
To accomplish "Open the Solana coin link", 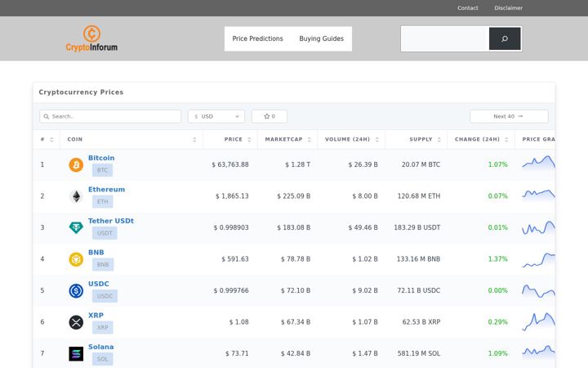I will click(101, 347).
